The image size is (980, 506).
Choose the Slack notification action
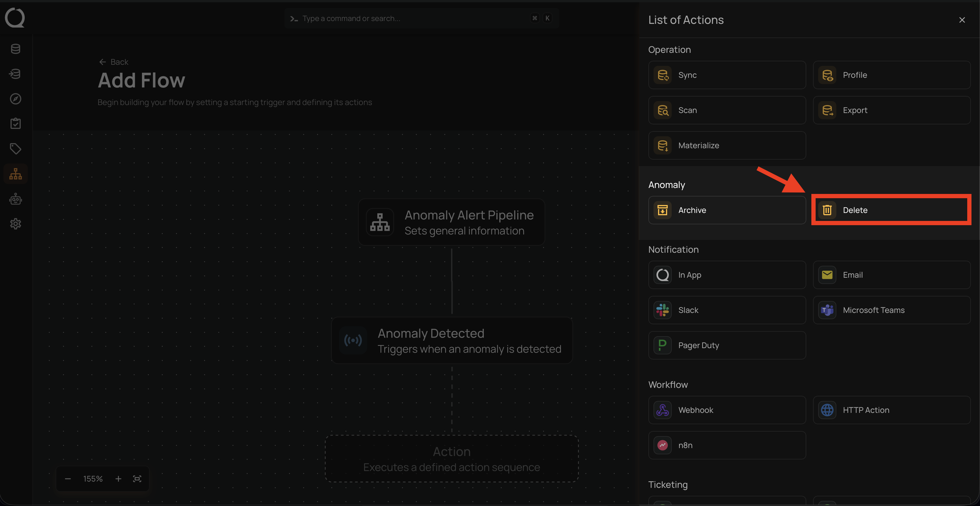727,310
